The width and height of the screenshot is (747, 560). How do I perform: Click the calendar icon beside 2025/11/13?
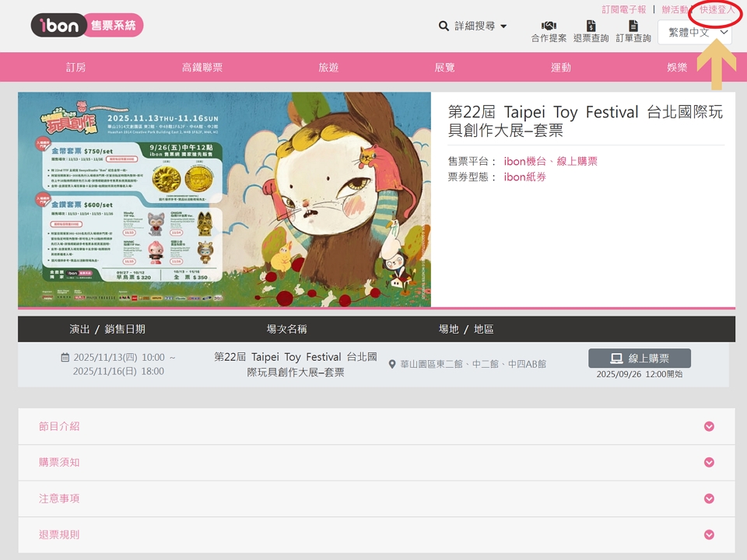coord(65,357)
